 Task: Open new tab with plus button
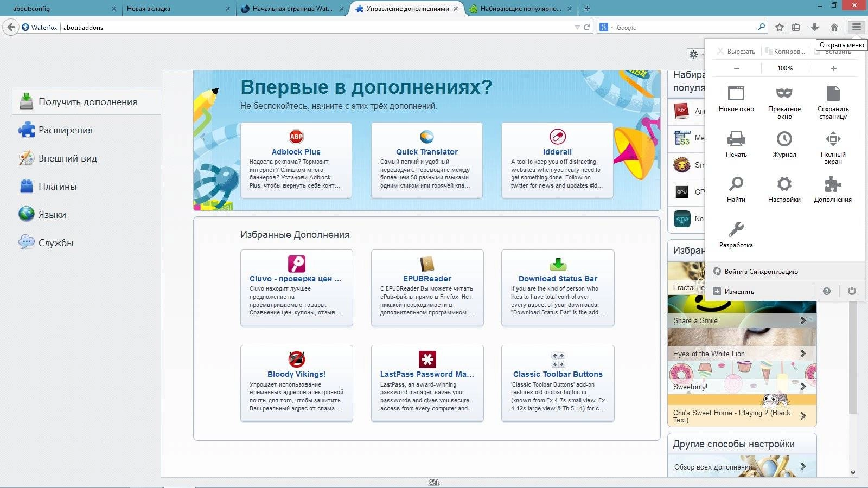[587, 8]
